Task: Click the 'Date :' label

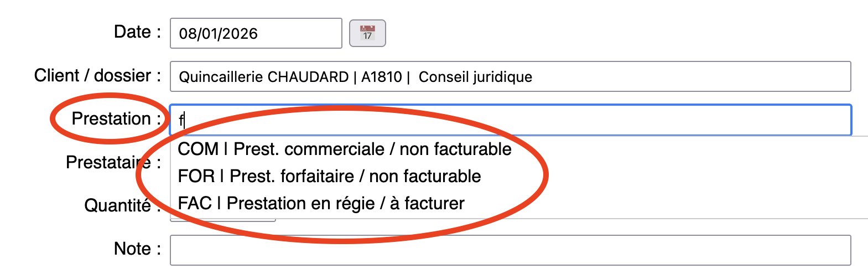Action: (x=137, y=32)
